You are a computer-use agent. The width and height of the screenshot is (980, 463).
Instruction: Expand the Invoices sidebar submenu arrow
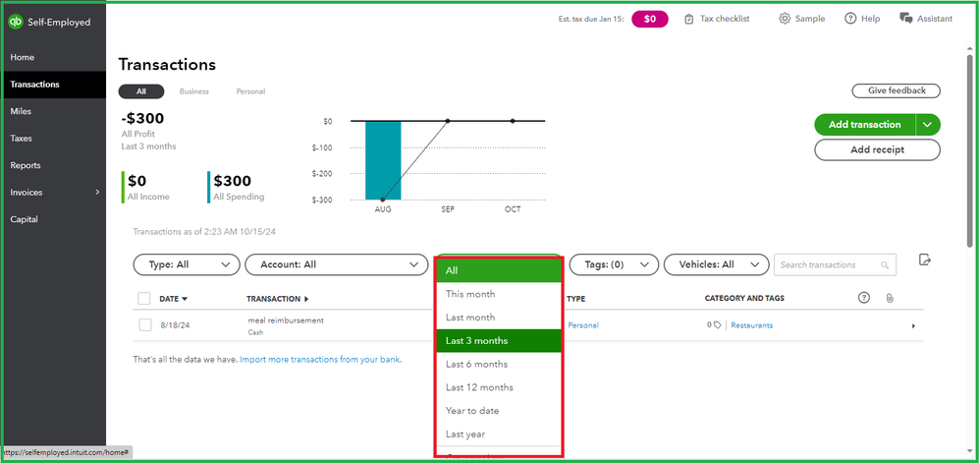pos(97,192)
